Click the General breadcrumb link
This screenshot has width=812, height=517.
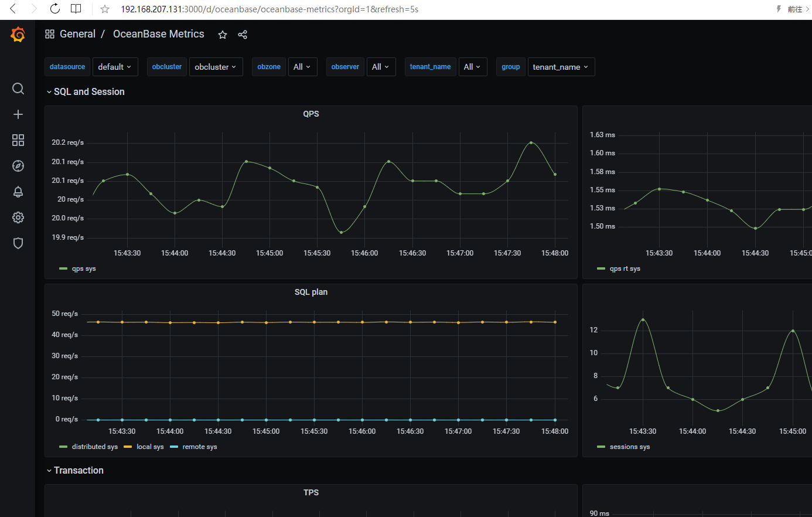pyautogui.click(x=77, y=34)
